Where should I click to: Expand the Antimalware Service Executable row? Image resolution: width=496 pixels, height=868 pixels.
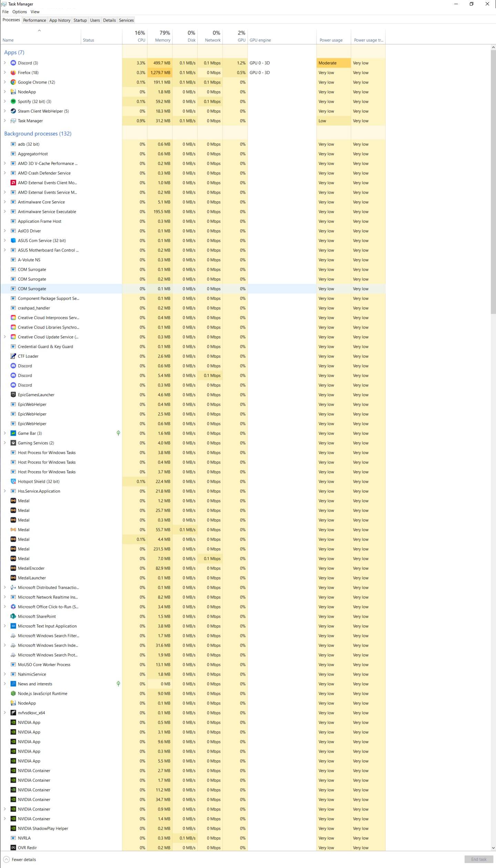click(x=5, y=212)
